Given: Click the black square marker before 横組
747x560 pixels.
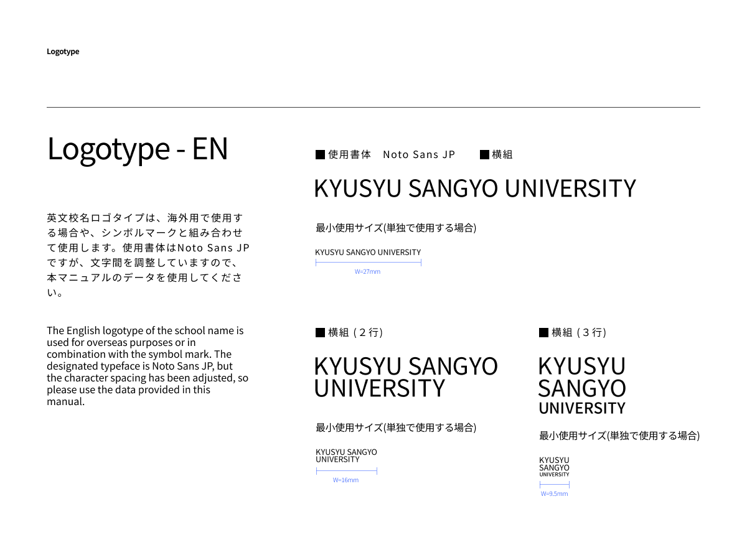Looking at the screenshot, I should [484, 154].
